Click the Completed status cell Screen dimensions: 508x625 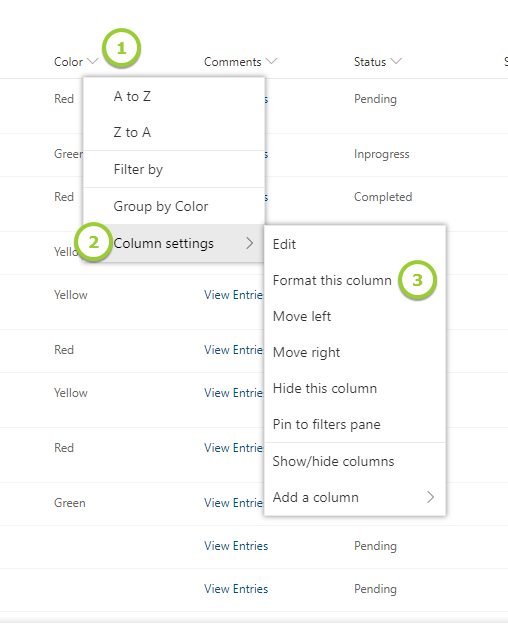(x=383, y=197)
